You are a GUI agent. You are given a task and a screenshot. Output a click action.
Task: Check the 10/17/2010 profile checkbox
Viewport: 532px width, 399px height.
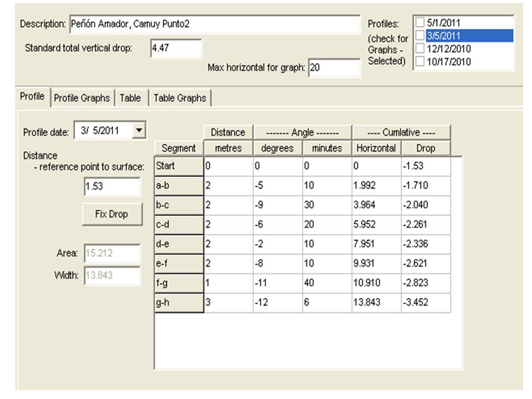420,62
